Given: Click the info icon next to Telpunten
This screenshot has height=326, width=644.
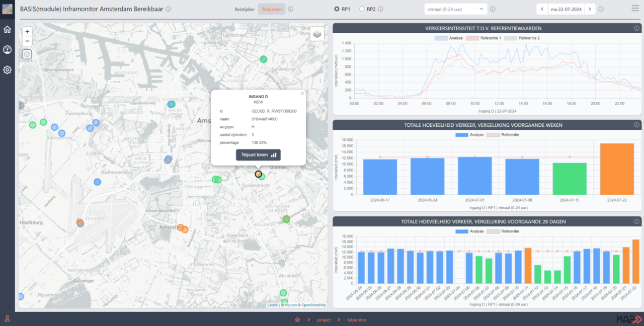Looking at the screenshot, I should click(291, 9).
